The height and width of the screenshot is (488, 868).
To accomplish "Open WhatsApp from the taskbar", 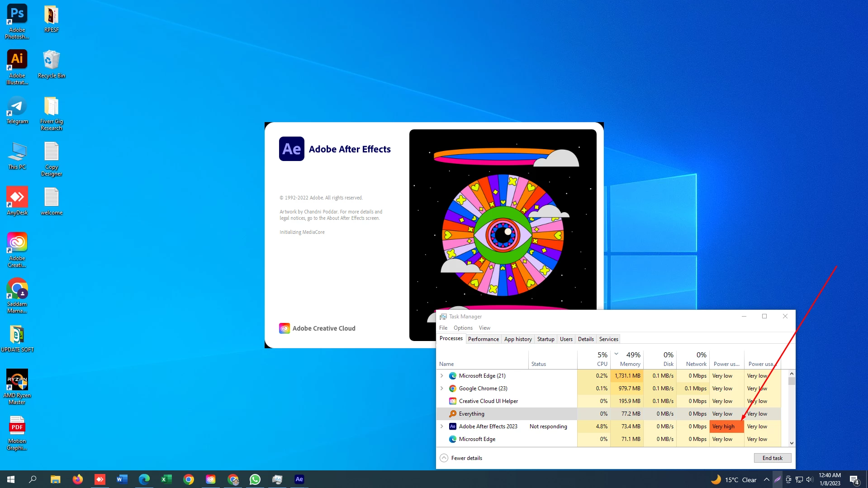I will pos(255,479).
